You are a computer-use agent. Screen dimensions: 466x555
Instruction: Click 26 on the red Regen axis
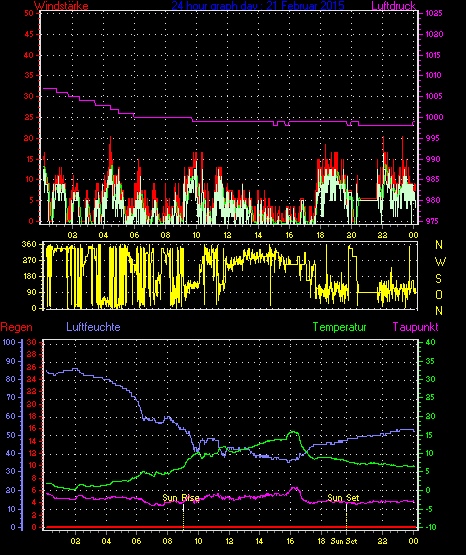point(32,367)
